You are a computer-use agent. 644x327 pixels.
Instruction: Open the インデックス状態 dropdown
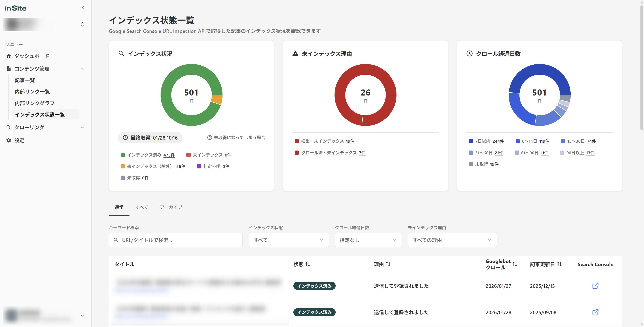288,240
